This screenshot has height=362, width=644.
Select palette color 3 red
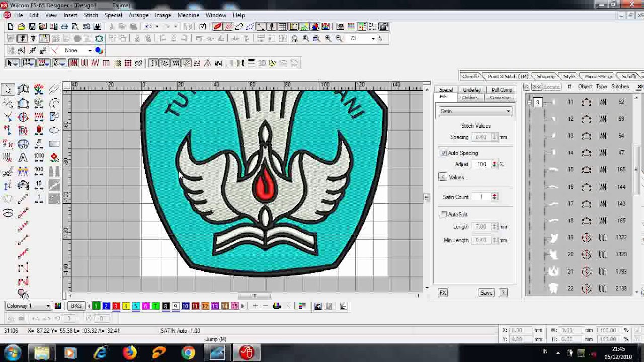pos(116,306)
